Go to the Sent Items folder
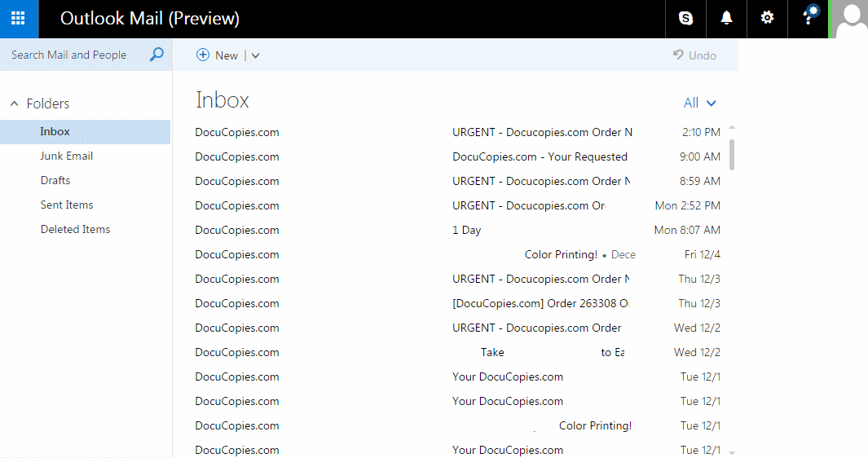Viewport: 868px width, 458px height. [x=67, y=205]
